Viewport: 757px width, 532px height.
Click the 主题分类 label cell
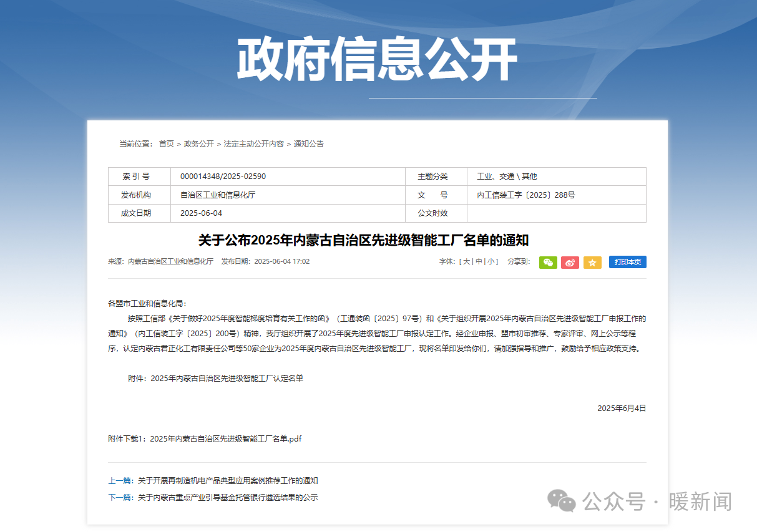[436, 177]
